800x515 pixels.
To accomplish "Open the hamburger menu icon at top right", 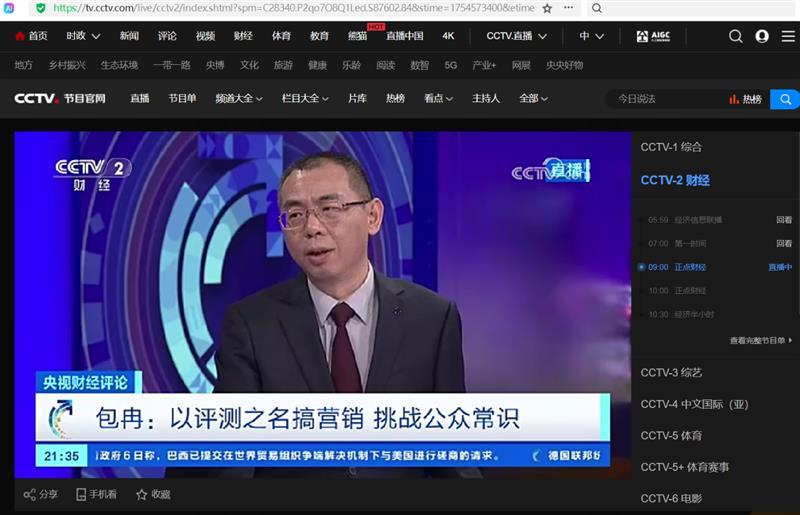I will 788,36.
